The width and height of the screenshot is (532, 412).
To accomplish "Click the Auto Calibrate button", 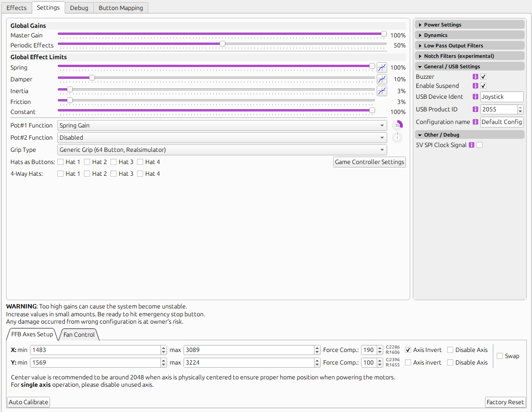I will coord(28,402).
